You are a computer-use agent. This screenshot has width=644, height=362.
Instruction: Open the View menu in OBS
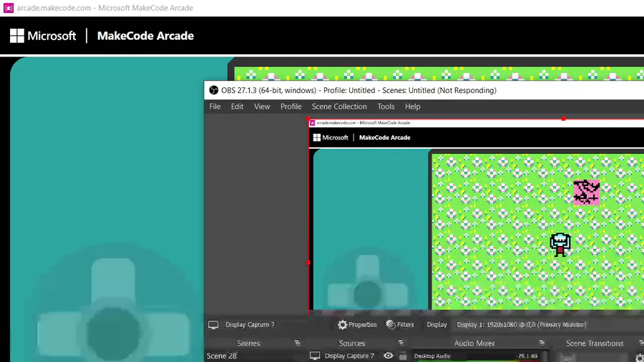[x=262, y=107]
